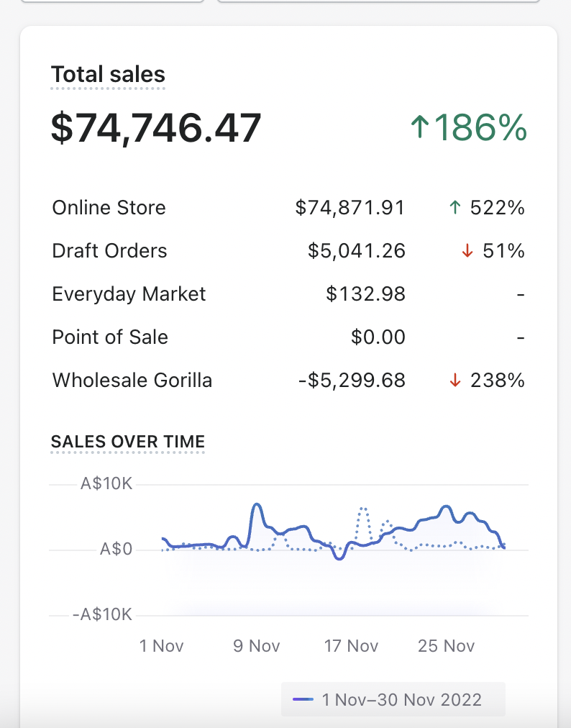This screenshot has width=571, height=728.
Task: Select the Draft Orders row label
Action: (x=110, y=251)
